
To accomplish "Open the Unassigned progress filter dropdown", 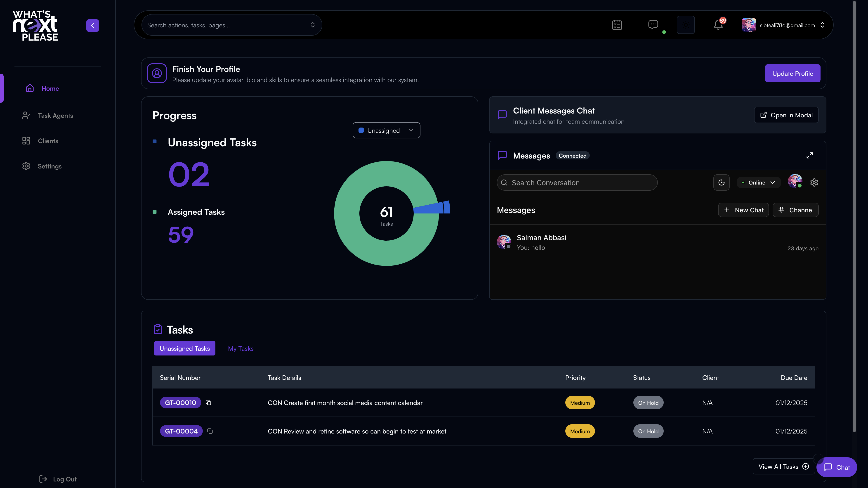I will 386,130.
